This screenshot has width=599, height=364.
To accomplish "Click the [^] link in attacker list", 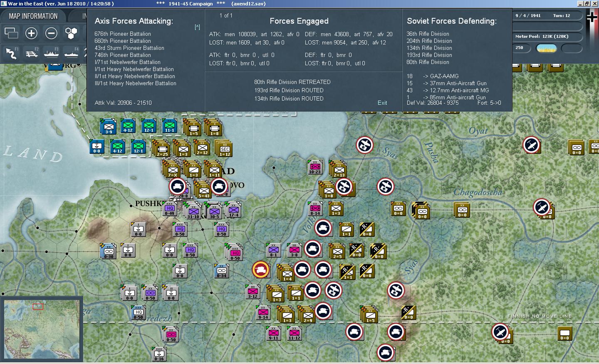I will click(197, 27).
